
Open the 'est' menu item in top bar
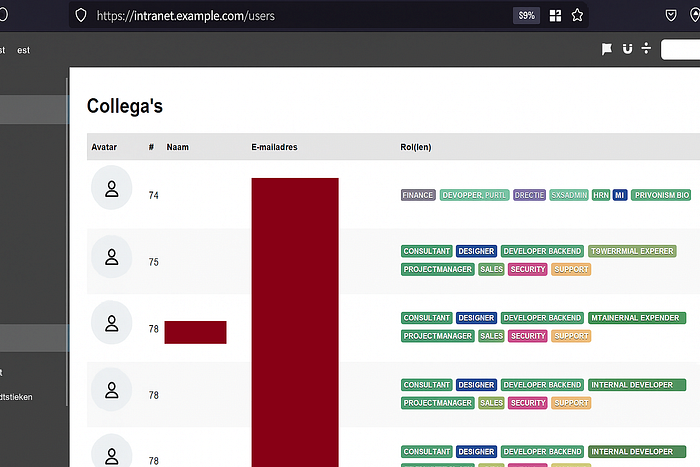point(23,50)
